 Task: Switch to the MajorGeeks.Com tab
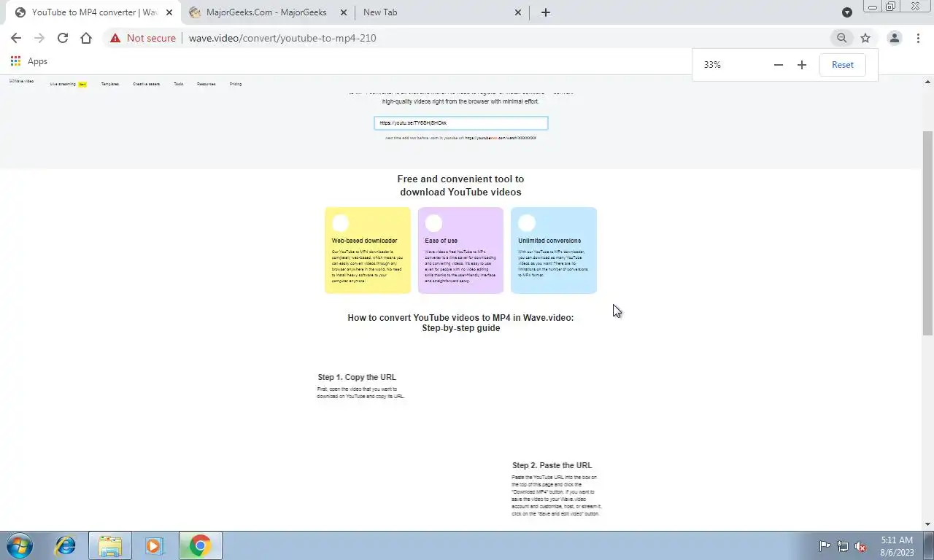click(x=266, y=12)
